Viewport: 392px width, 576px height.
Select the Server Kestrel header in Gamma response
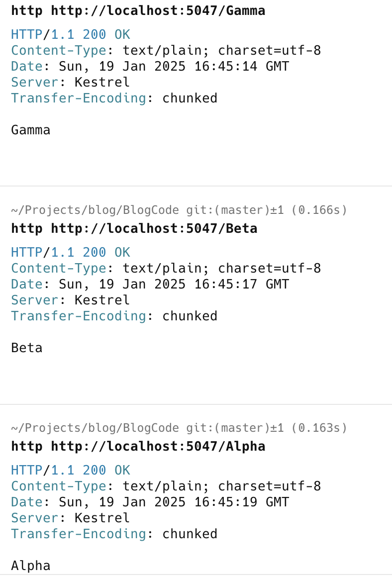(x=70, y=83)
